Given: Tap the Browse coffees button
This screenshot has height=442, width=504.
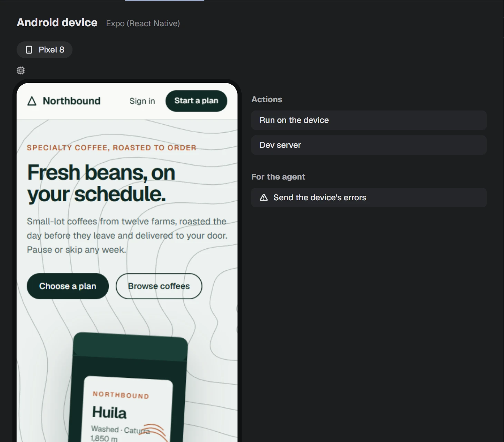Looking at the screenshot, I should coord(159,286).
